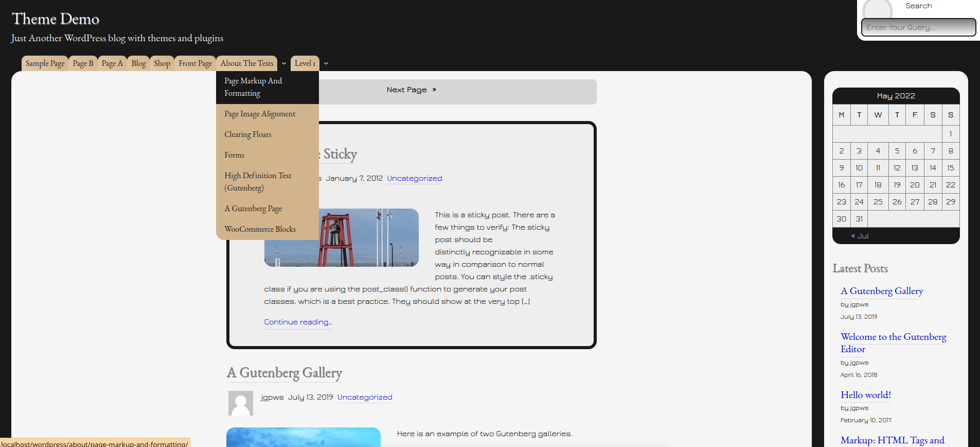Click the Latest Posts widget heading
This screenshot has height=447, width=980.
tap(860, 268)
